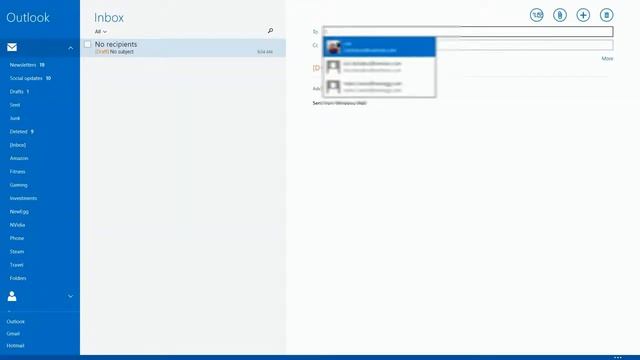Image resolution: width=640 pixels, height=360 pixels.
Task: Click the plus New message icon
Action: pos(583,15)
